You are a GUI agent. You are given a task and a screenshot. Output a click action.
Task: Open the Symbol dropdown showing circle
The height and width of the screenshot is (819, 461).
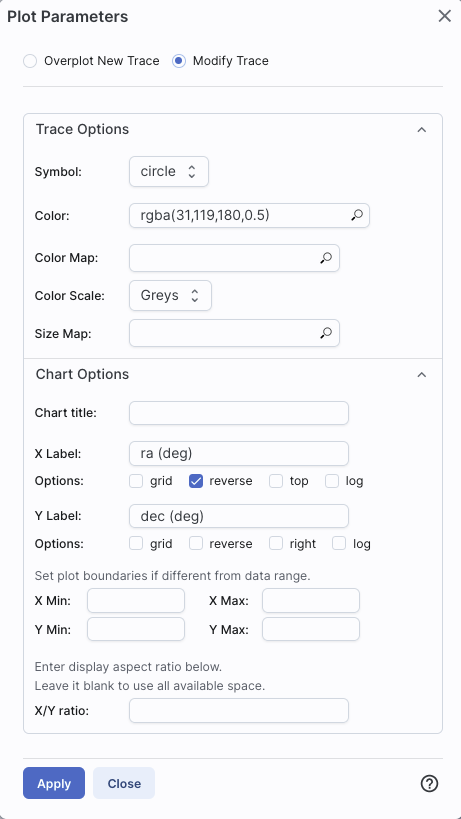coord(169,171)
